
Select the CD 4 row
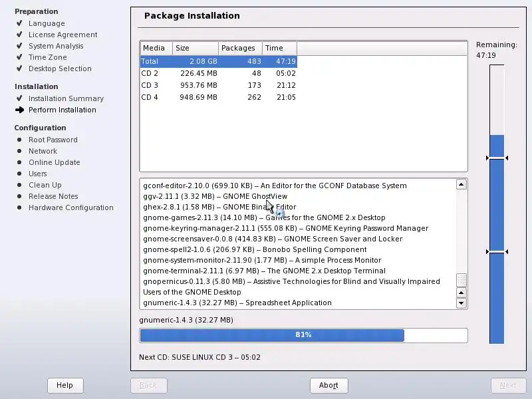tap(219, 97)
